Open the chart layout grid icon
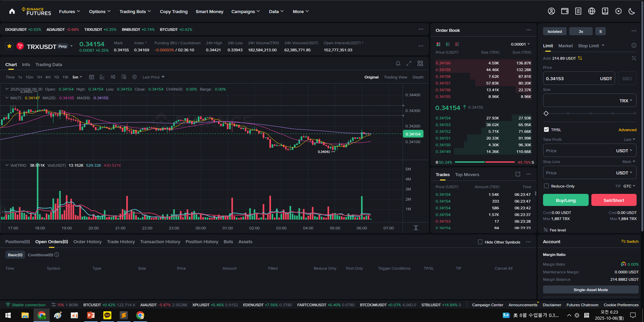644x322 pixels. pos(420,63)
